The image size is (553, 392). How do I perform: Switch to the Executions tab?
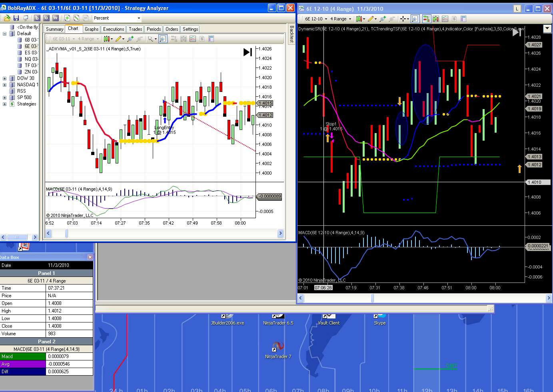pos(114,29)
